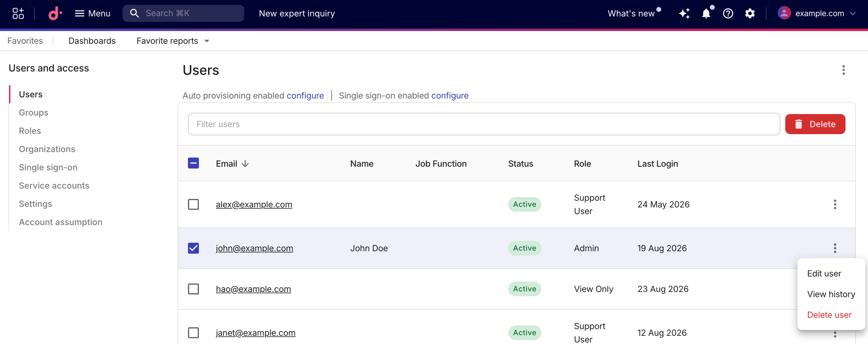Viewport: 868px width, 344px height.
Task: Open Settings in the sidebar
Action: (x=35, y=204)
